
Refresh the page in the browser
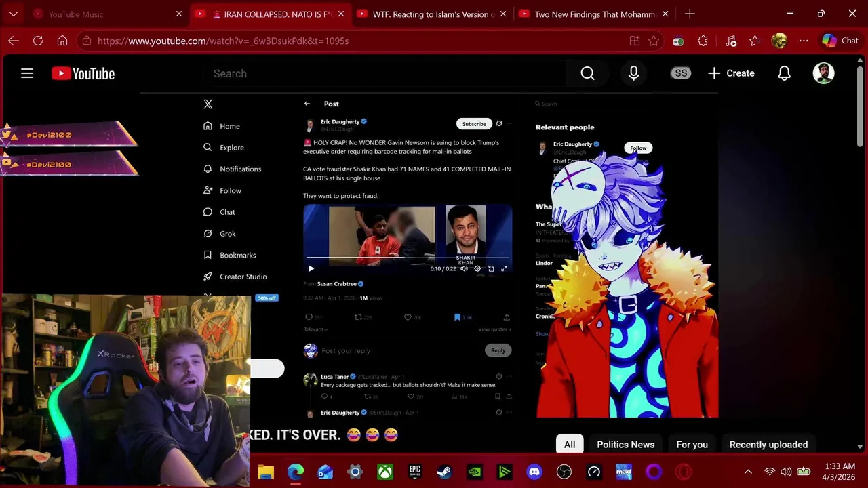[38, 41]
